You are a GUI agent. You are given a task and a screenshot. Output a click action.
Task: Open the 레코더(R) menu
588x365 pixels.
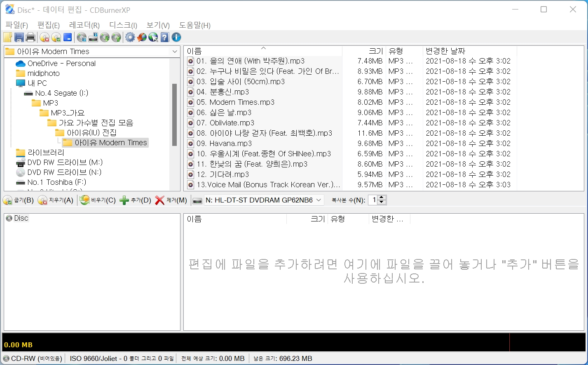84,25
